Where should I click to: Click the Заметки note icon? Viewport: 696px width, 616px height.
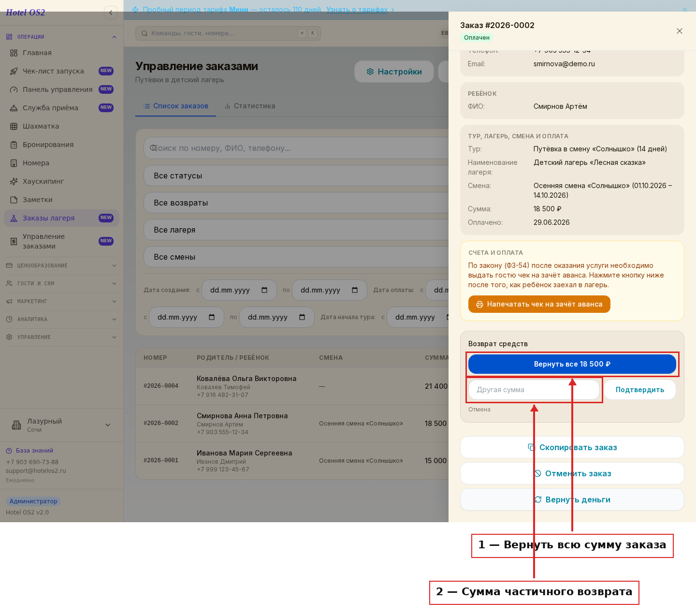(14, 200)
